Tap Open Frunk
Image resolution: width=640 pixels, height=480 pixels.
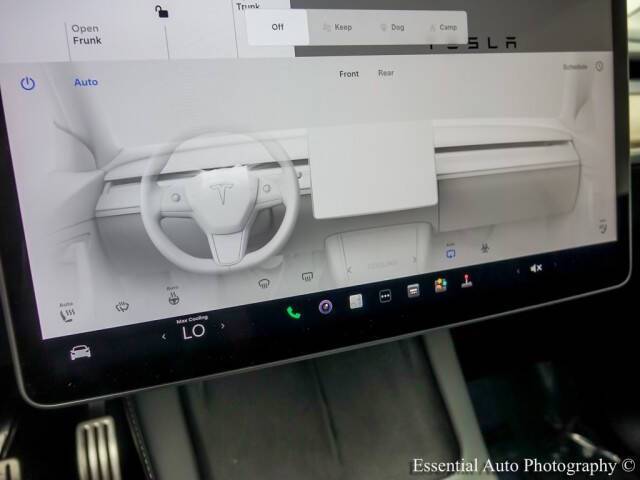tap(87, 35)
